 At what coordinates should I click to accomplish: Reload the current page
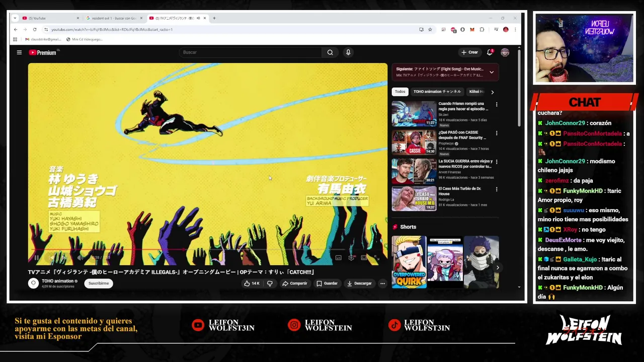click(35, 30)
